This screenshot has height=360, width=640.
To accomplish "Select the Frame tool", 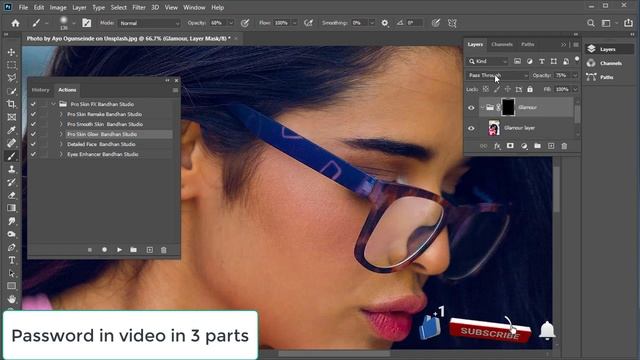I will tap(11, 117).
